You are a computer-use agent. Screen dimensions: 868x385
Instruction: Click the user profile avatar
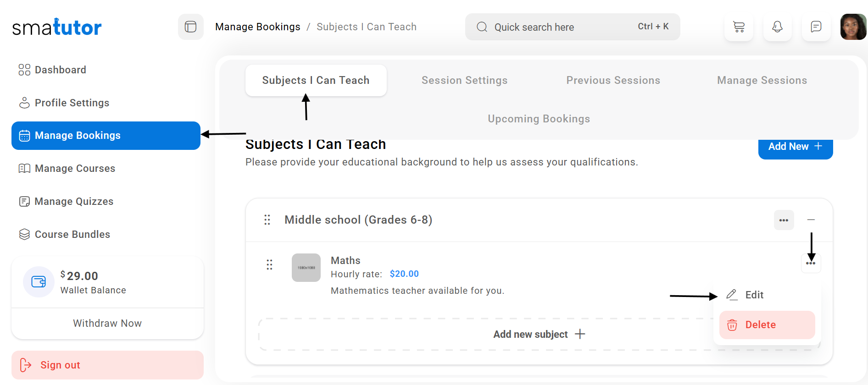(x=853, y=27)
